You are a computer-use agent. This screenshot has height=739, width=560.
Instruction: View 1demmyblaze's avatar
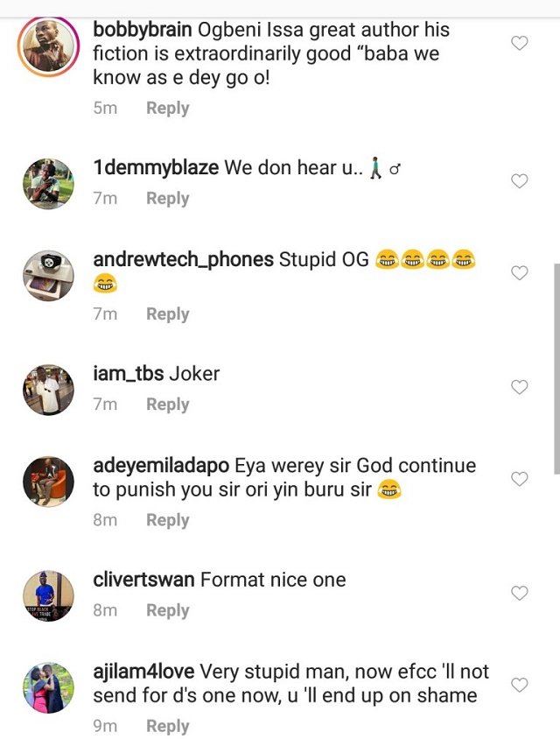click(x=48, y=184)
